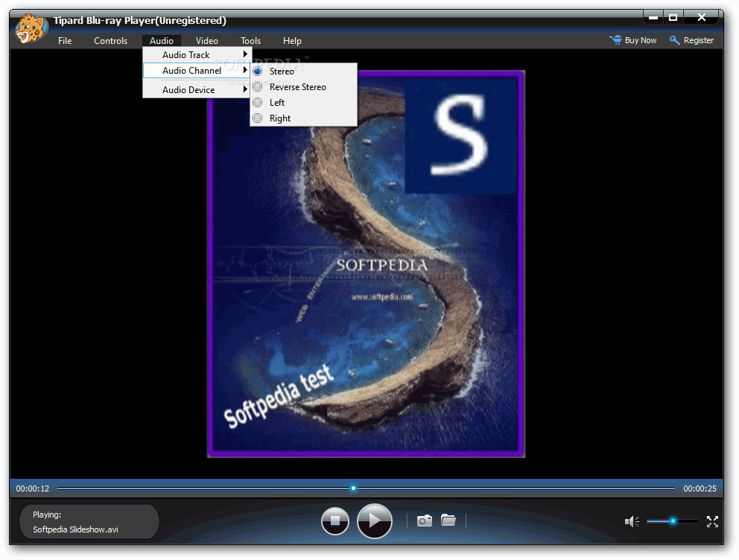The width and height of the screenshot is (739, 560).
Task: Expand the Audio Channel submenu arrow
Action: [x=245, y=71]
